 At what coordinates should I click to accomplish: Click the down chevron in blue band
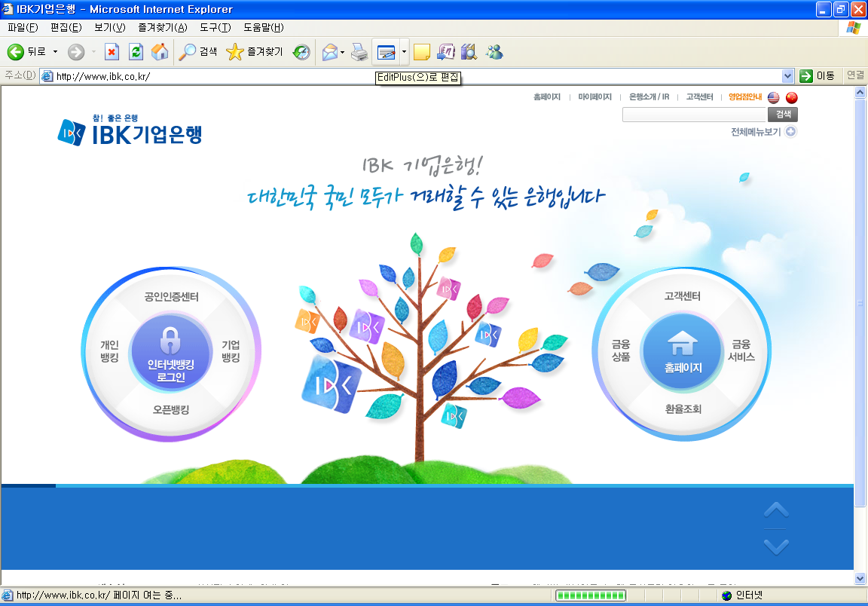pyautogui.click(x=776, y=546)
